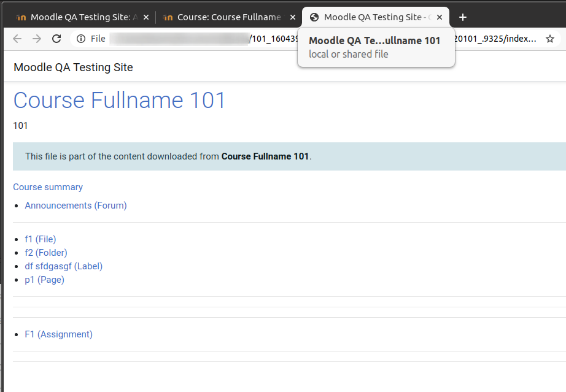Viewport: 566px width, 392px height.
Task: Switch to the first Moodle QA Testing Site tab
Action: [x=82, y=17]
